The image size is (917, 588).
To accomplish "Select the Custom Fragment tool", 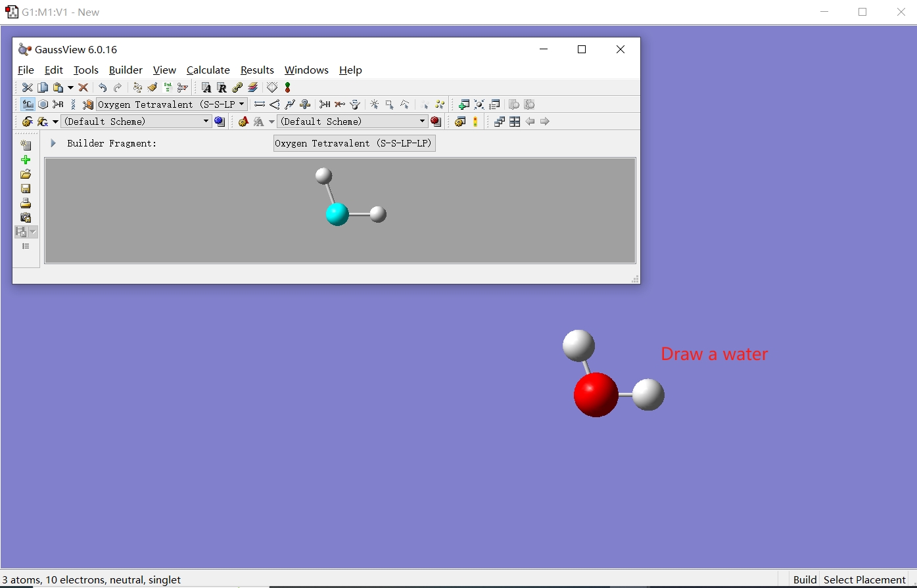I will pyautogui.click(x=88, y=104).
